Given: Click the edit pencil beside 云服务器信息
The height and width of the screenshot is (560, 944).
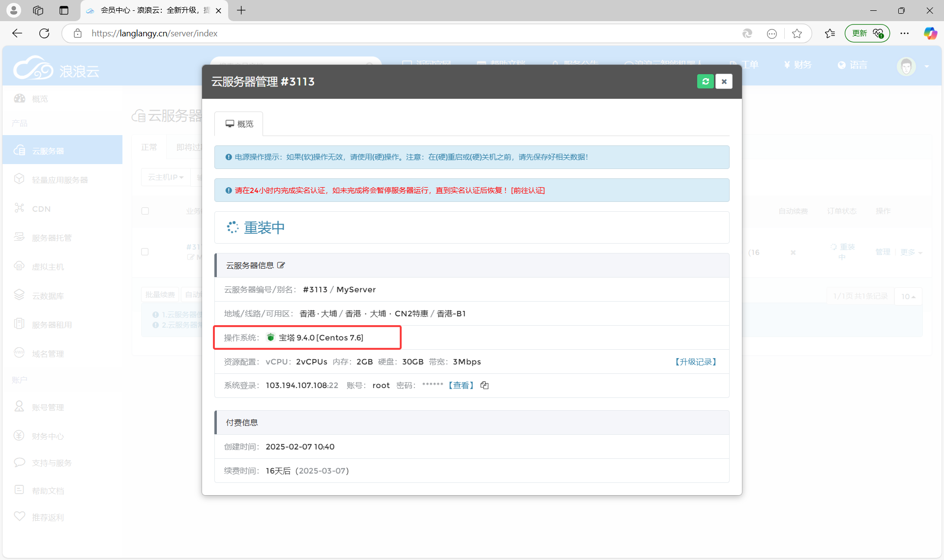Looking at the screenshot, I should 281,265.
